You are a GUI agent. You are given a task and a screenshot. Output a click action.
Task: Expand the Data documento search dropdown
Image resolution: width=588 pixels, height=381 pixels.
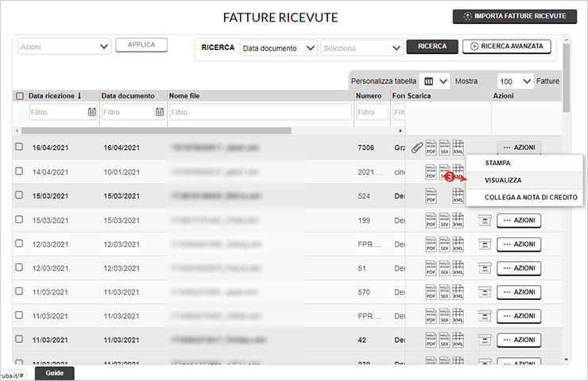[278, 48]
